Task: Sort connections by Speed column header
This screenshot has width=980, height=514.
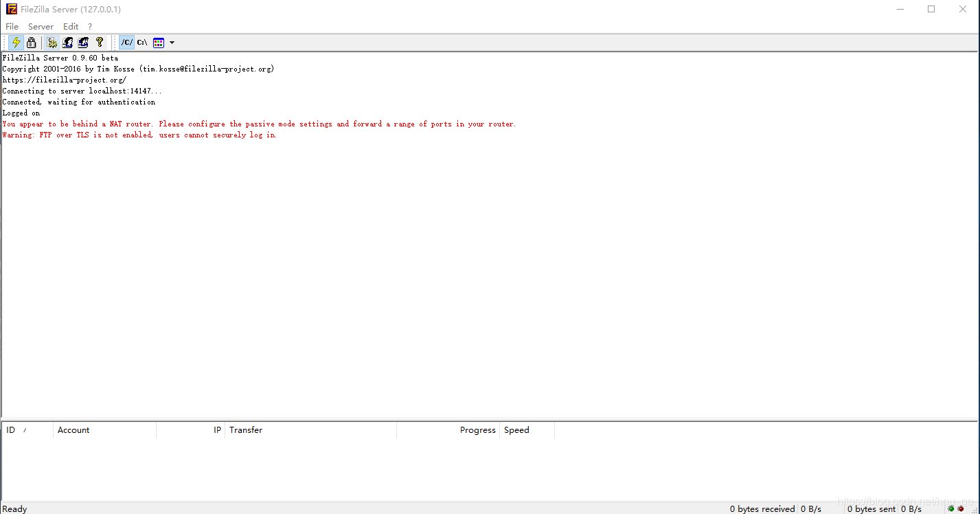Action: click(x=527, y=430)
